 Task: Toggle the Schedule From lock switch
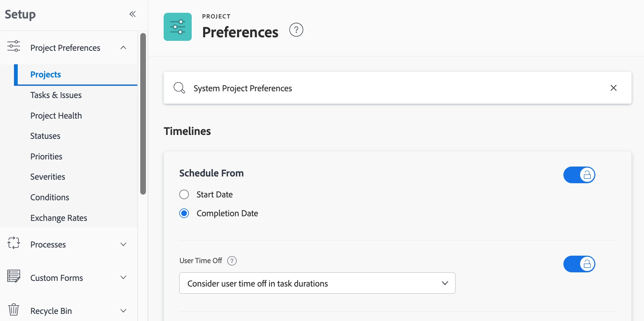579,175
